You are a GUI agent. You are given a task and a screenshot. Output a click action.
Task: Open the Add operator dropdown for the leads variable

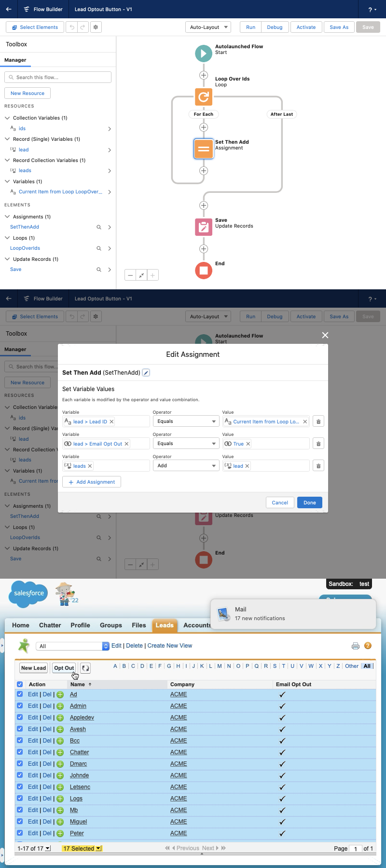[x=186, y=466]
